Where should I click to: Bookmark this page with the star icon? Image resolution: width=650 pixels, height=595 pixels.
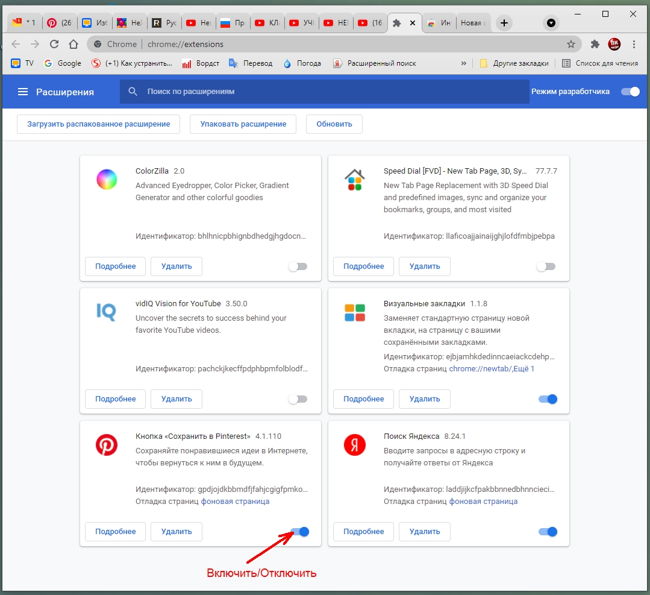571,44
